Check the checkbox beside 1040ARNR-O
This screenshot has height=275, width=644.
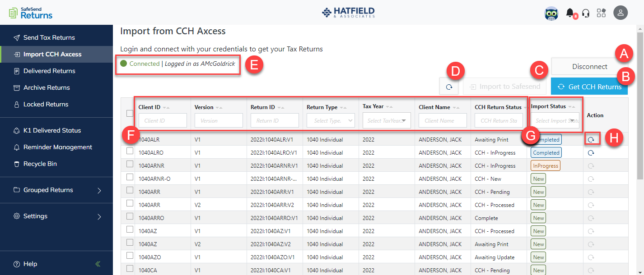click(x=129, y=179)
